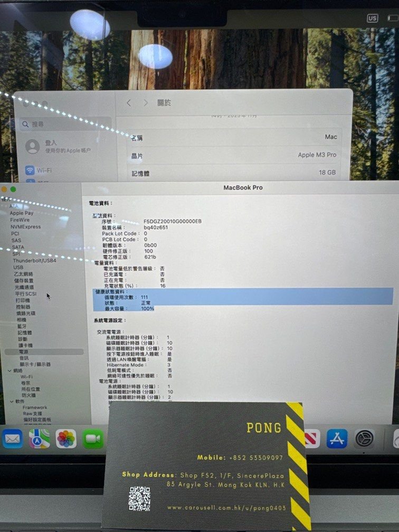Open the Photos app in the Dock
This screenshot has width=399, height=532.
point(66,439)
